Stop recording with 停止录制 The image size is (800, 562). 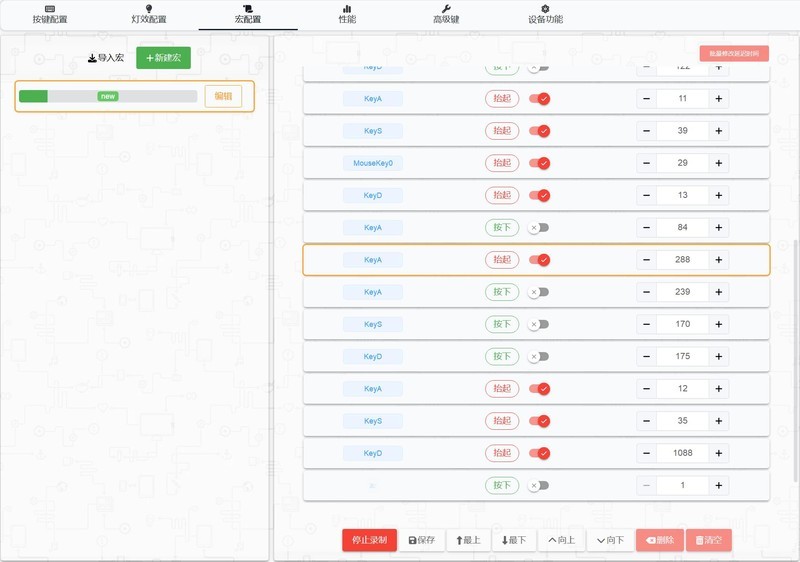pyautogui.click(x=369, y=540)
